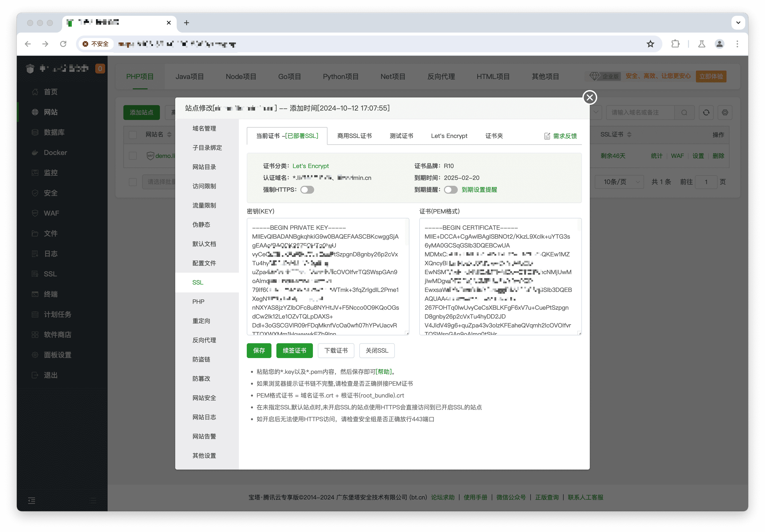The width and height of the screenshot is (765, 532).
Task: Select 配置文件 in dialog menu
Action: pos(204,263)
